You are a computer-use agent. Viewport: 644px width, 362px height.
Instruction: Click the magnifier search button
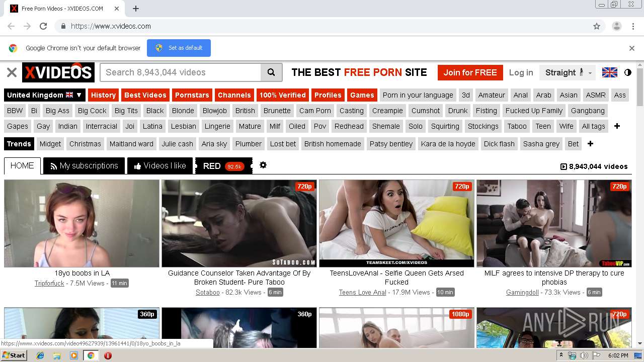[271, 72]
